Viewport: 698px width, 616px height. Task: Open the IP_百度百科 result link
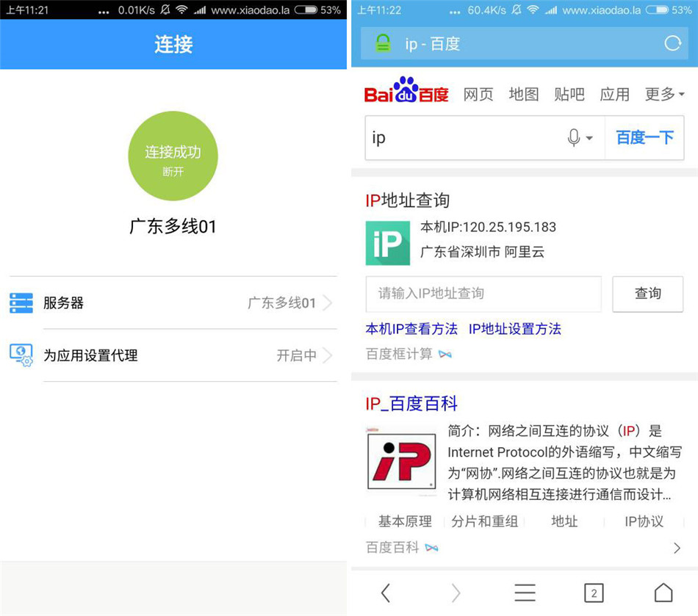411,404
